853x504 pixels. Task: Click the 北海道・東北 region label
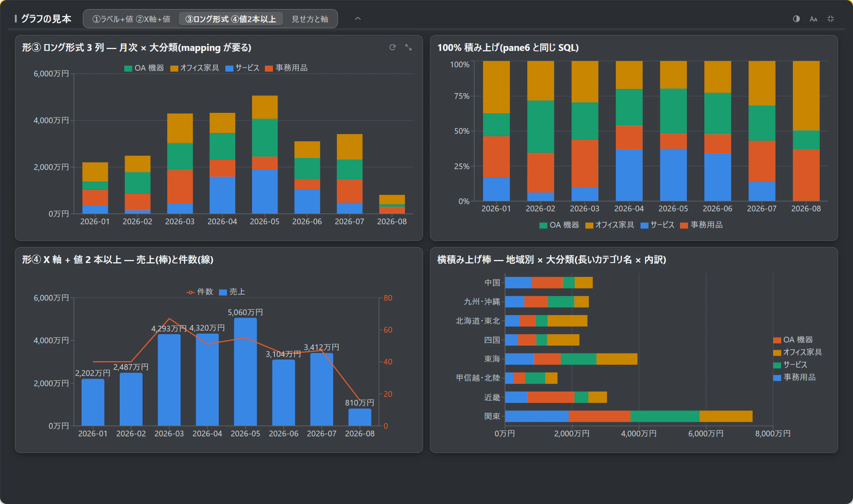click(478, 321)
